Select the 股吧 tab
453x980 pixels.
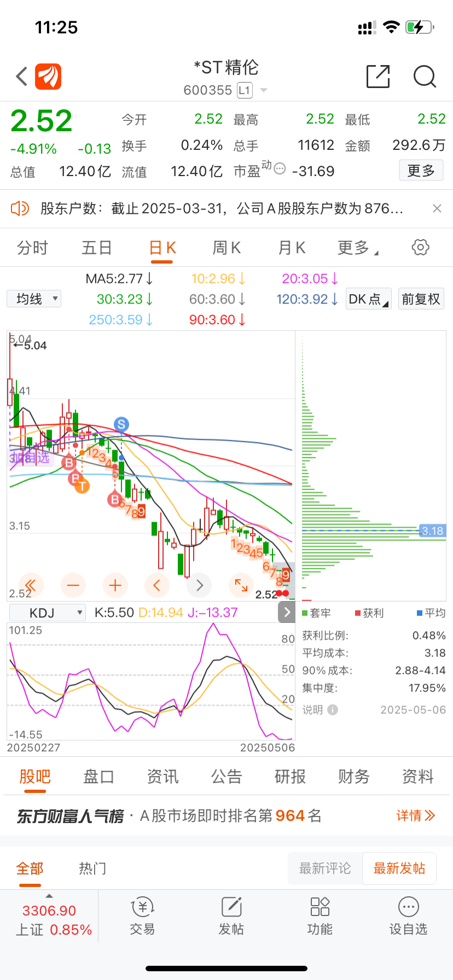click(x=35, y=777)
